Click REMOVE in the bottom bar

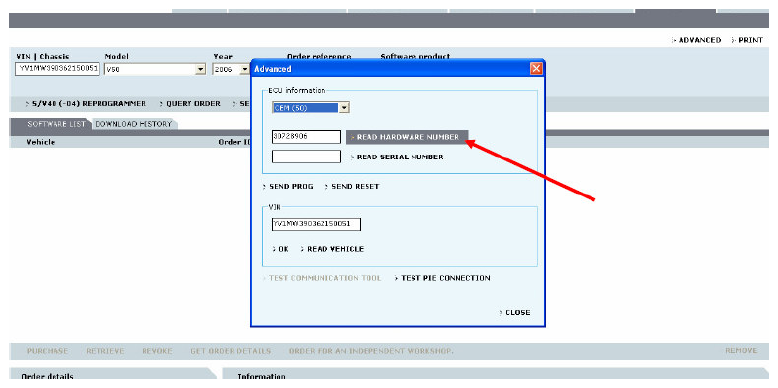tap(741, 351)
